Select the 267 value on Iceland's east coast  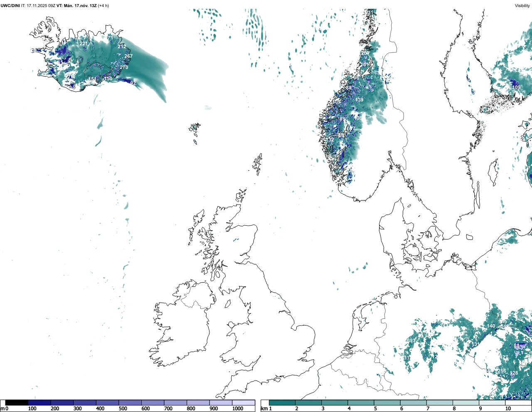click(128, 56)
